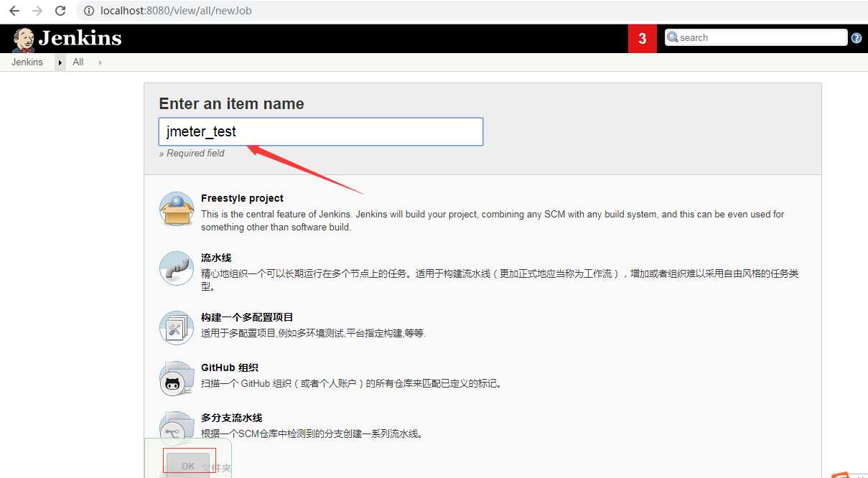Click the Freestyle project description text
Image resolution: width=868 pixels, height=478 pixels.
coord(493,220)
